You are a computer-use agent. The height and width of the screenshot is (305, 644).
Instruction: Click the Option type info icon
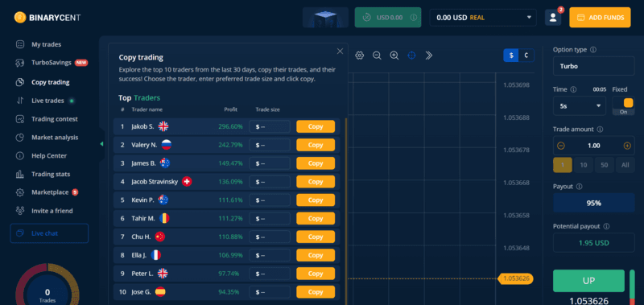point(593,50)
